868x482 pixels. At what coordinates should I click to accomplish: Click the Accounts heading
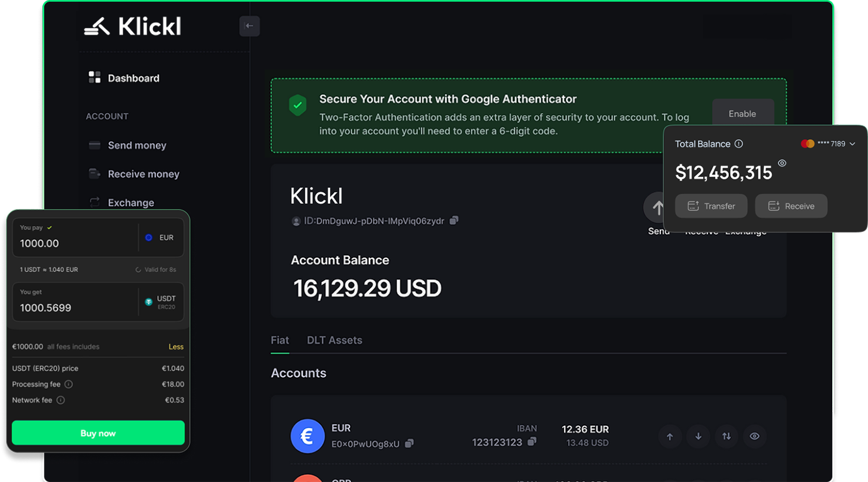click(x=299, y=373)
